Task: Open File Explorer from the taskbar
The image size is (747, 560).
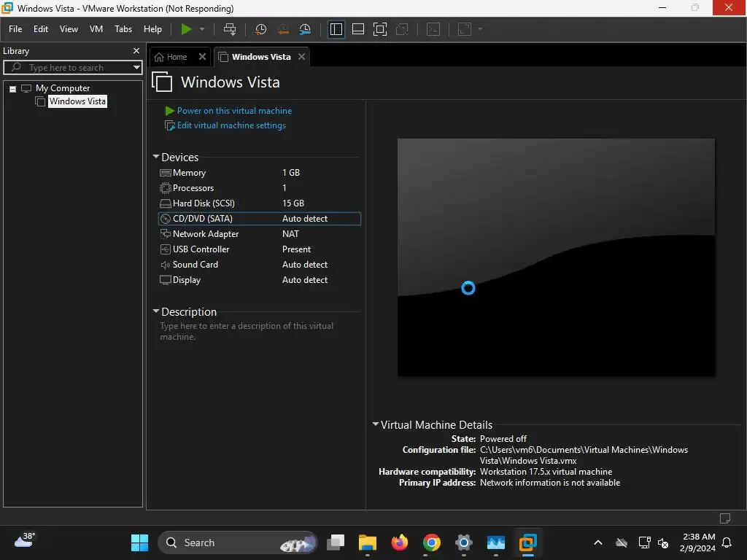Action: click(368, 542)
